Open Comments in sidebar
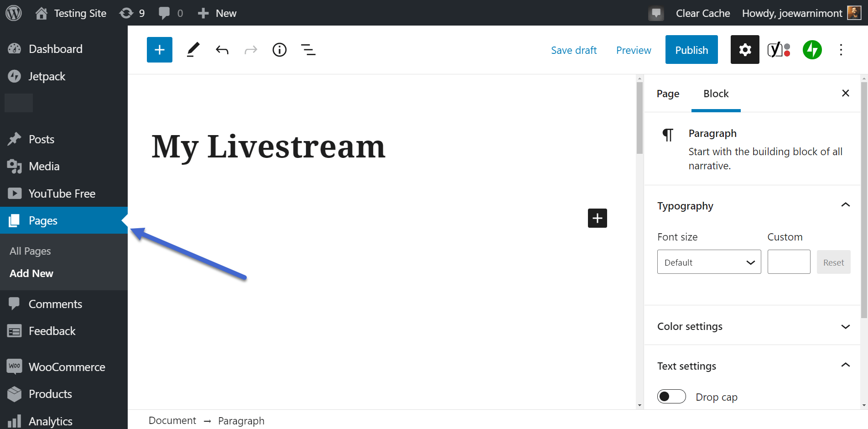868x429 pixels. click(x=64, y=304)
